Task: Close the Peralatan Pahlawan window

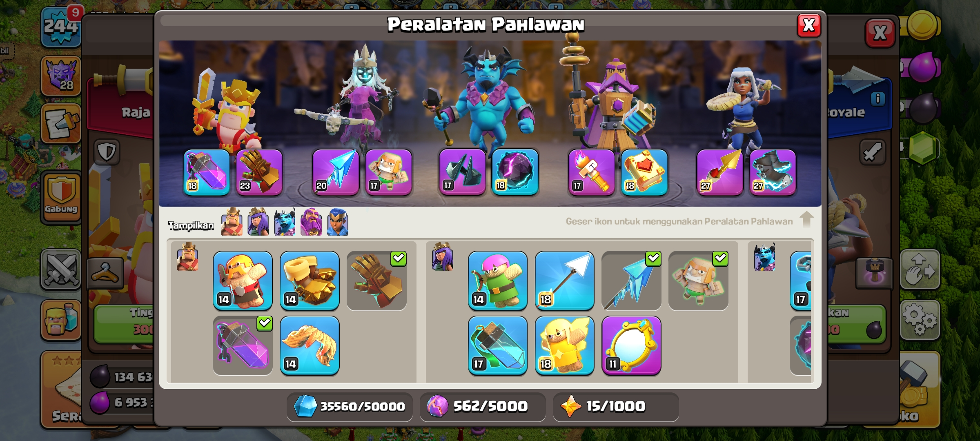Action: [x=809, y=25]
